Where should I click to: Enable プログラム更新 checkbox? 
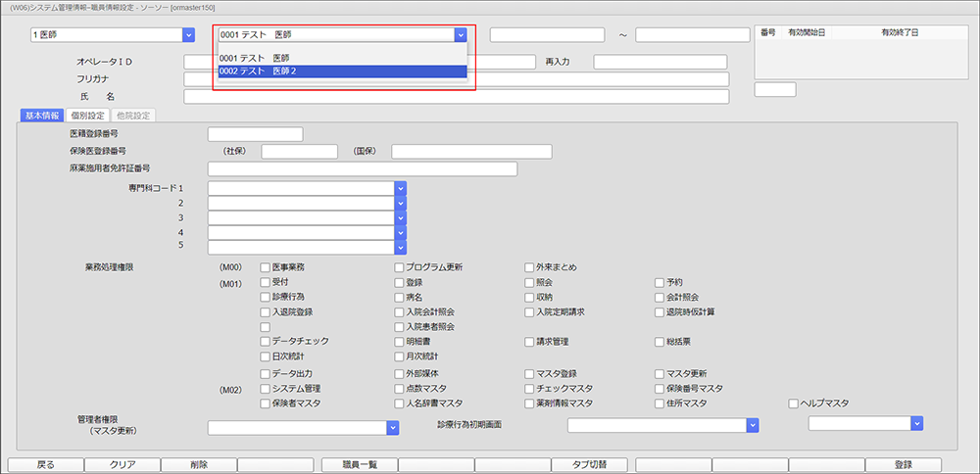pos(400,267)
